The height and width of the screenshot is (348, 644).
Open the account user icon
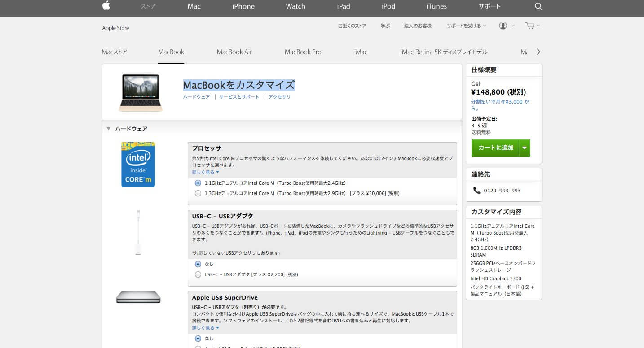503,26
